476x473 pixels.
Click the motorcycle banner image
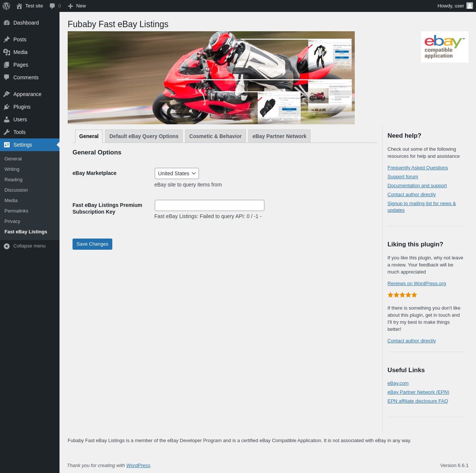point(211,78)
